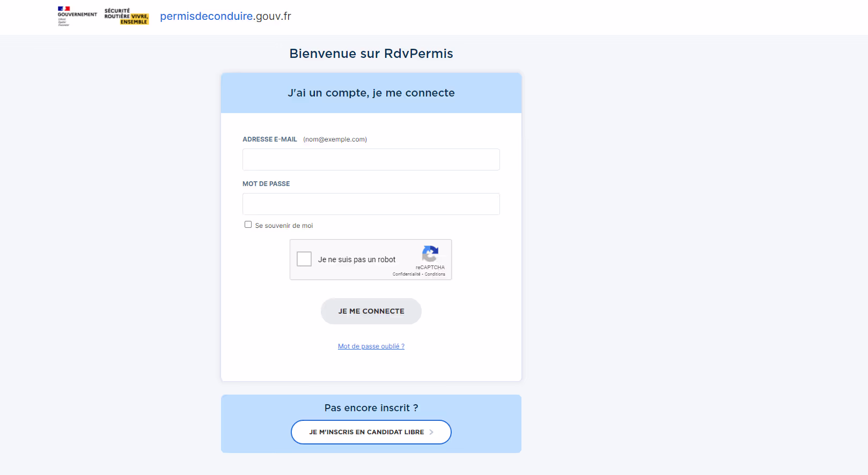Open the reCAPTCHA Conditions link
This screenshot has width=868, height=475.
[435, 274]
